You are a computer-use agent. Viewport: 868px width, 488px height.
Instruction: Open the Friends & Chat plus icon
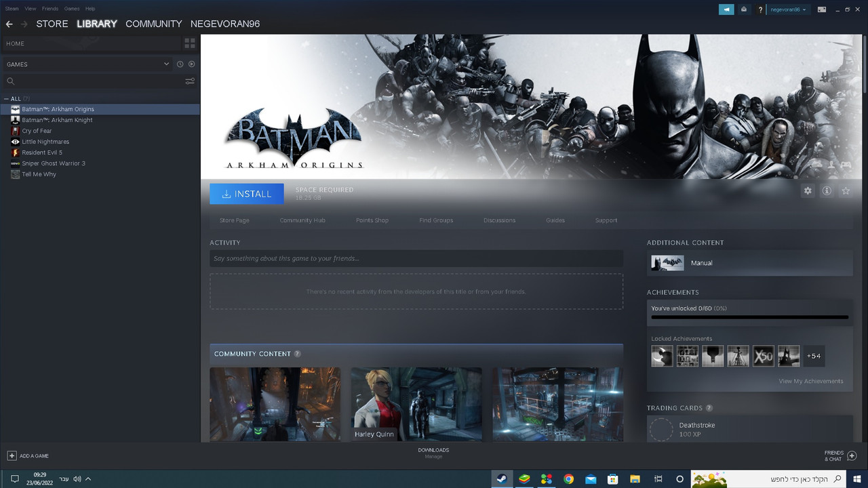(x=852, y=456)
